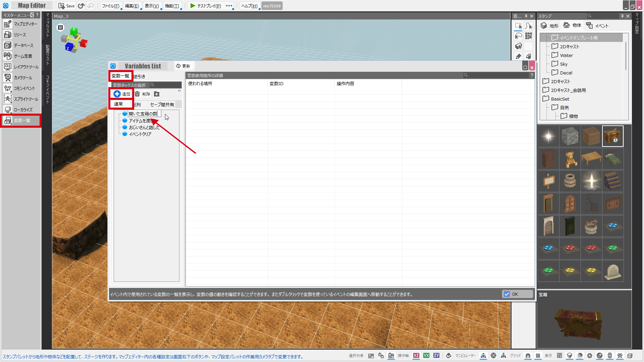Toggle the XZ operation axis
The width and height of the screenshot is (644, 362).
pos(416,356)
